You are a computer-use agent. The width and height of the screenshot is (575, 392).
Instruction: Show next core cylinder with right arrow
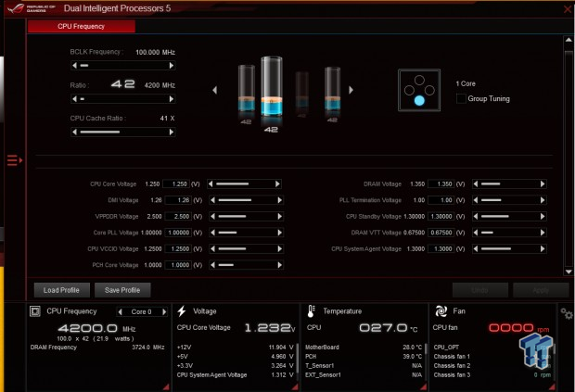coord(351,90)
